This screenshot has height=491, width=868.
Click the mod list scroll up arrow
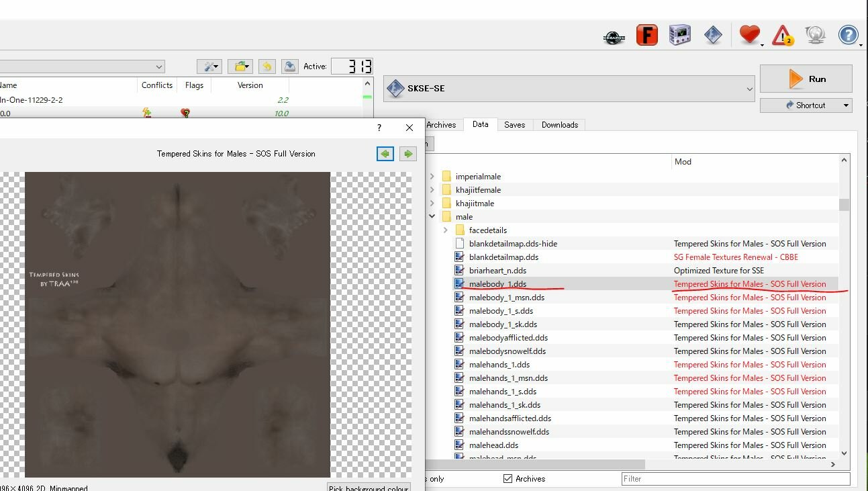(x=367, y=84)
